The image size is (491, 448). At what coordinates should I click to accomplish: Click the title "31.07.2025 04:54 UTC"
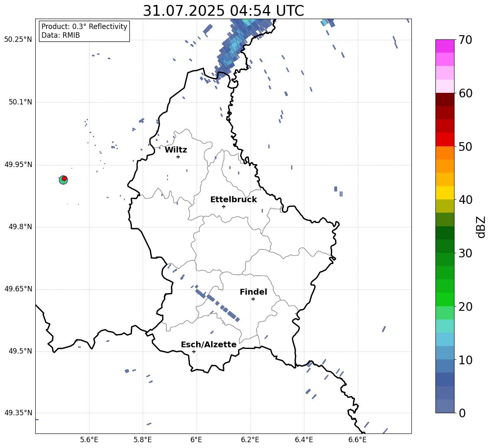223,11
